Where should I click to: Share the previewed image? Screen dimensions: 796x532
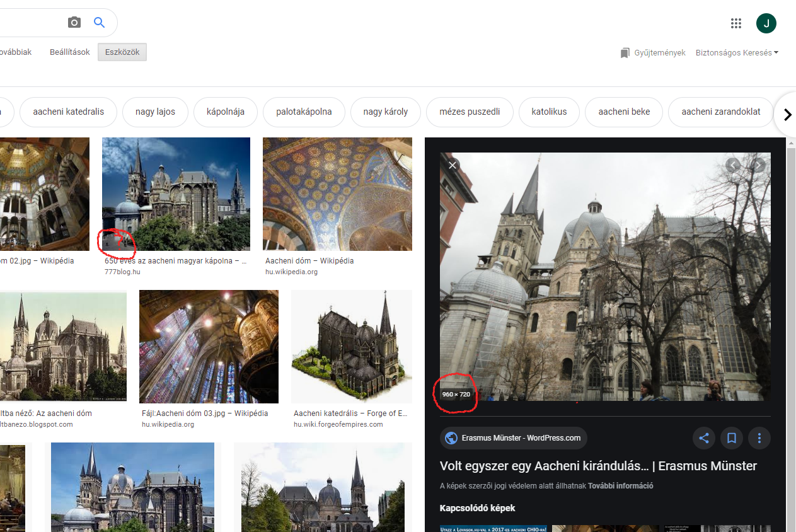click(x=704, y=438)
